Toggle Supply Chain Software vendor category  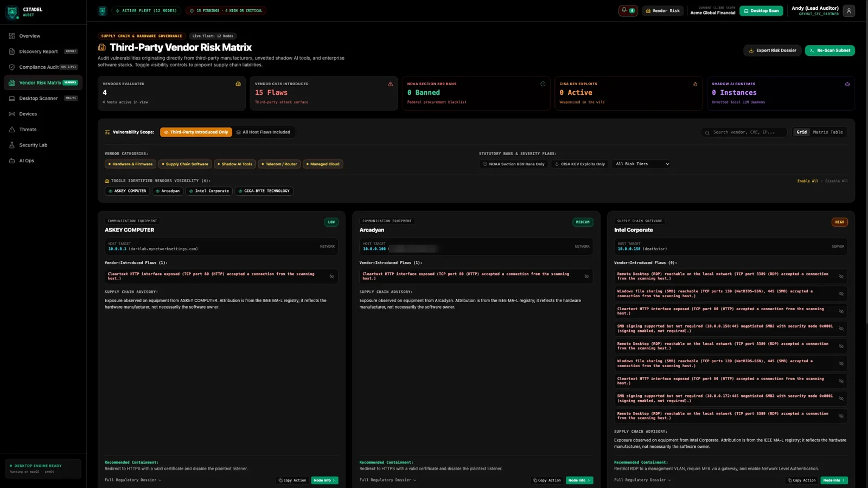(185, 164)
